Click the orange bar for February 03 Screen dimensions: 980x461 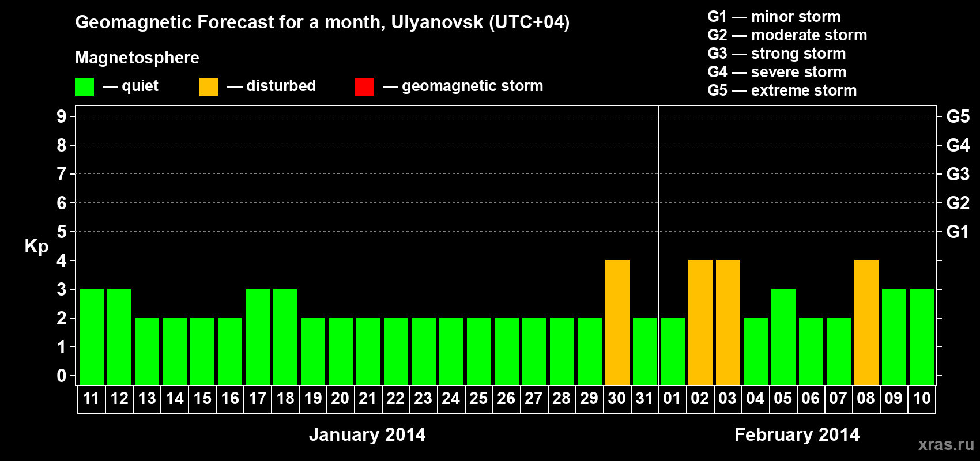click(728, 322)
